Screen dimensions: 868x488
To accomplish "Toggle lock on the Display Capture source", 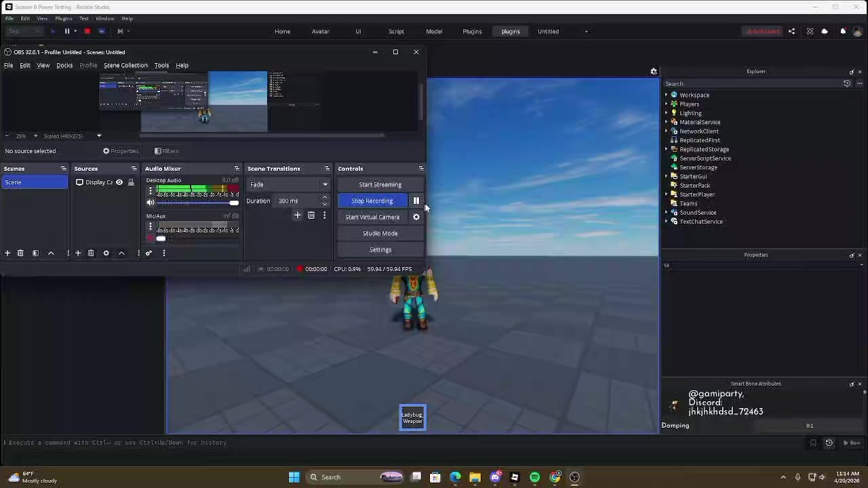I will pos(131,182).
